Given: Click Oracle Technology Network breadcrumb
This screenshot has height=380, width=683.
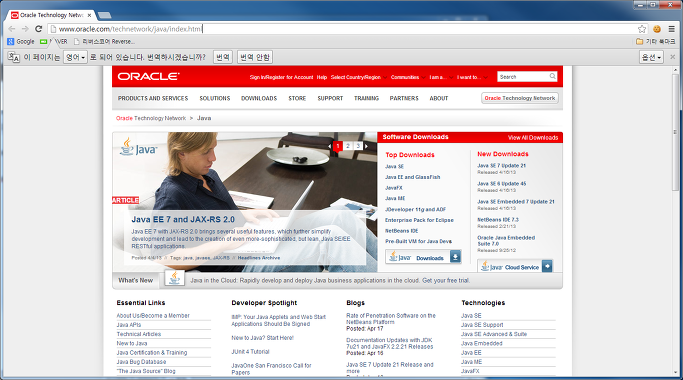Looking at the screenshot, I should [151, 118].
